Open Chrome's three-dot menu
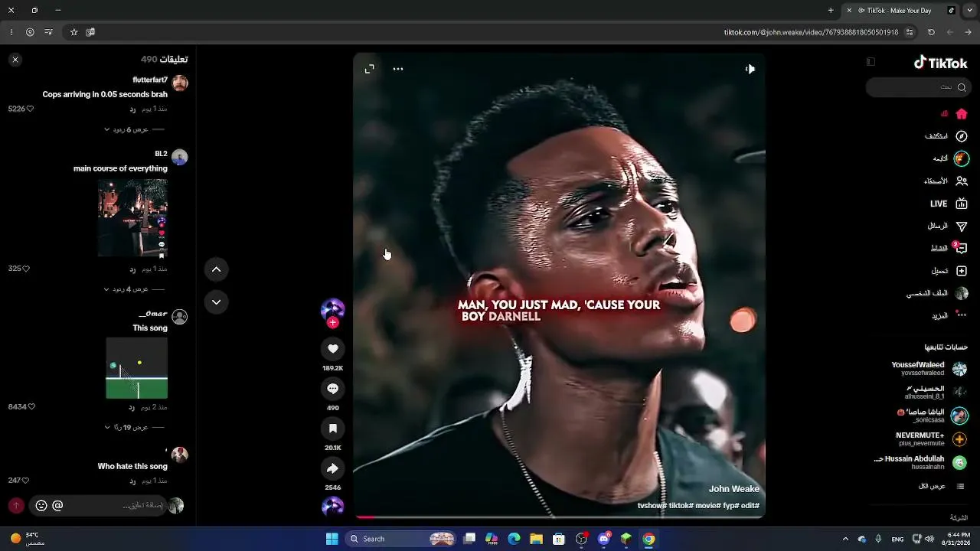 (11, 32)
